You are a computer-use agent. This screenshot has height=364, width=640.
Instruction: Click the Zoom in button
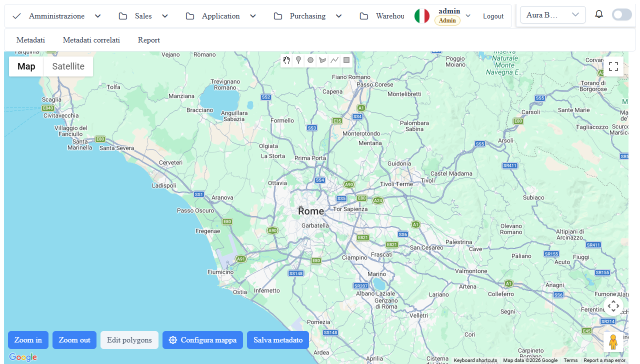point(28,340)
